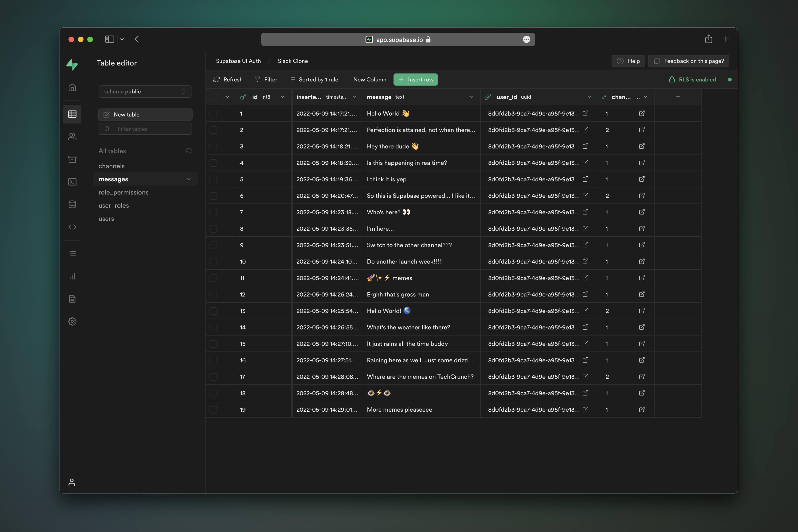
Task: Open the Storage sidebar icon
Action: [x=72, y=159]
